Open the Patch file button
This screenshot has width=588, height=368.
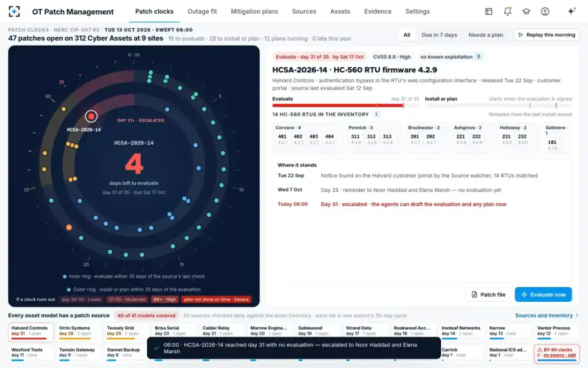click(x=488, y=294)
